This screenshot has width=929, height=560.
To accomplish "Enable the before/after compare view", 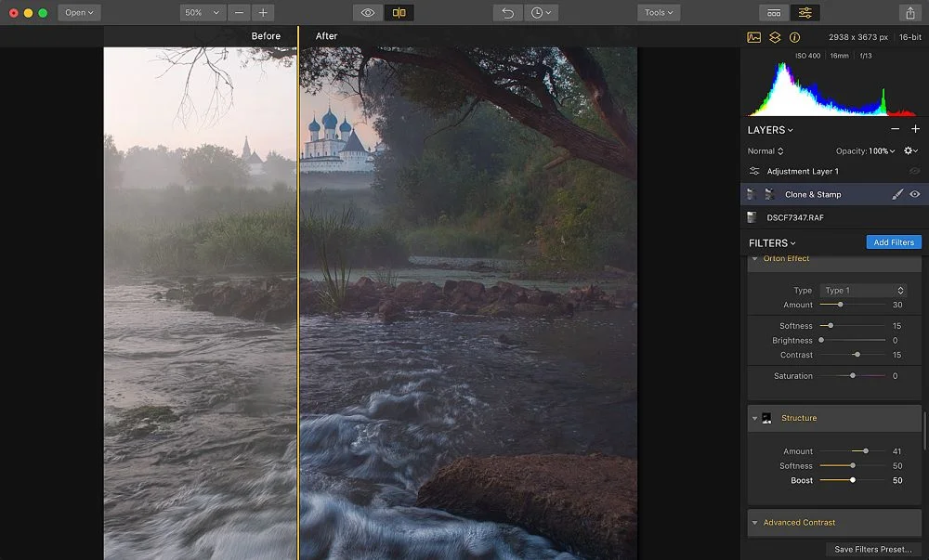I will pyautogui.click(x=399, y=12).
